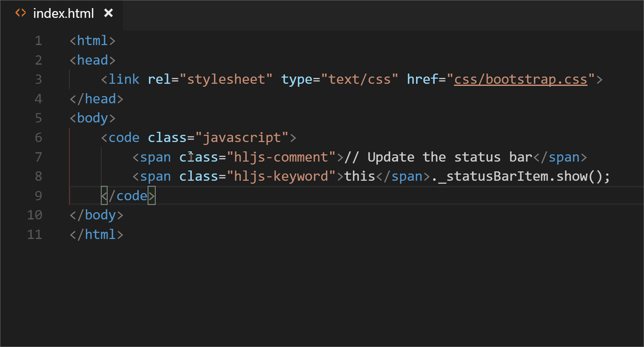Click line number 6 in the gutter
Viewport: 644px width, 347px height.
(38, 137)
